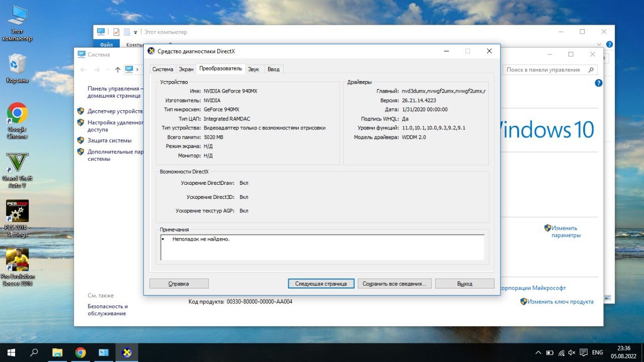The width and height of the screenshot is (644, 362).
Task: Open Защита системы link
Action: (110, 140)
